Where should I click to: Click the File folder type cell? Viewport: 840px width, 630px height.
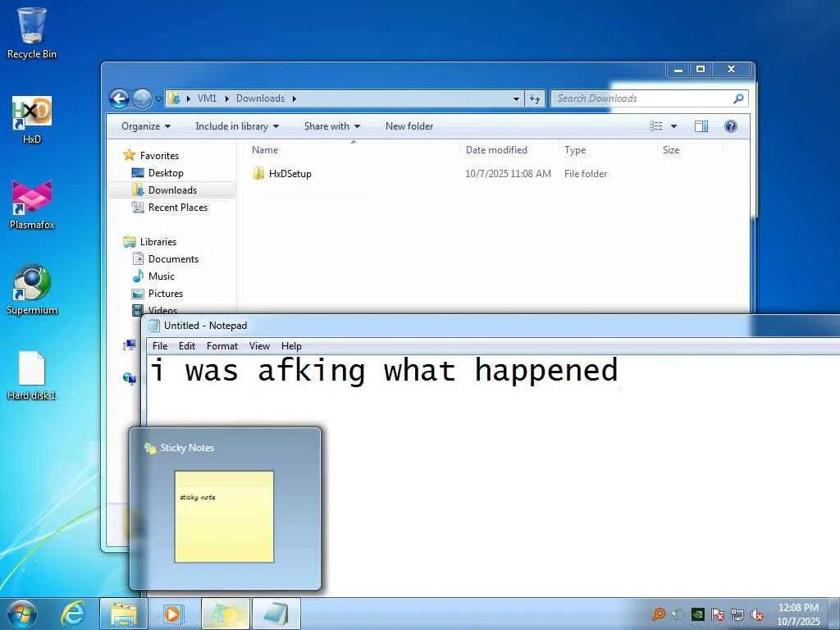586,174
